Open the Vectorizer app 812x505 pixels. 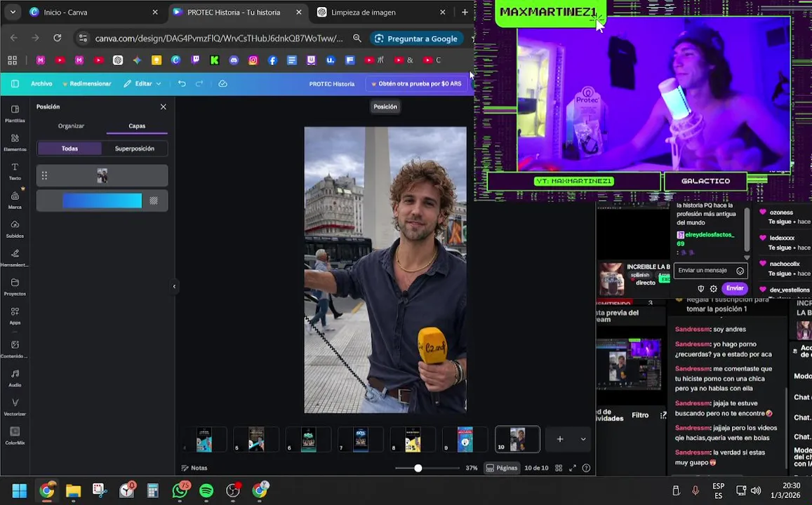15,408
